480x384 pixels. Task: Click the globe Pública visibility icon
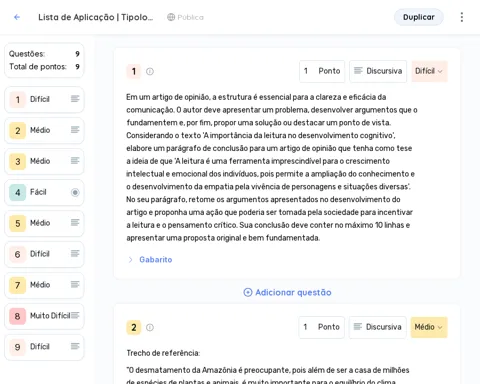(171, 17)
